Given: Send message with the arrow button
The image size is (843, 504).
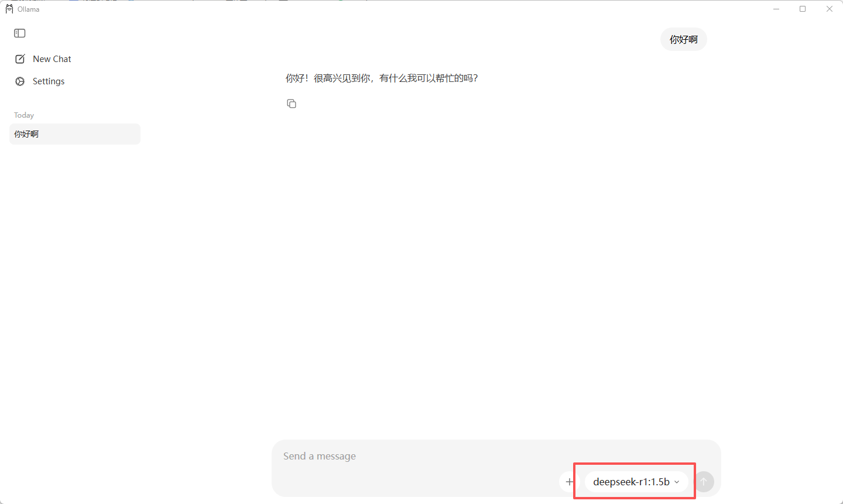Looking at the screenshot, I should 704,482.
